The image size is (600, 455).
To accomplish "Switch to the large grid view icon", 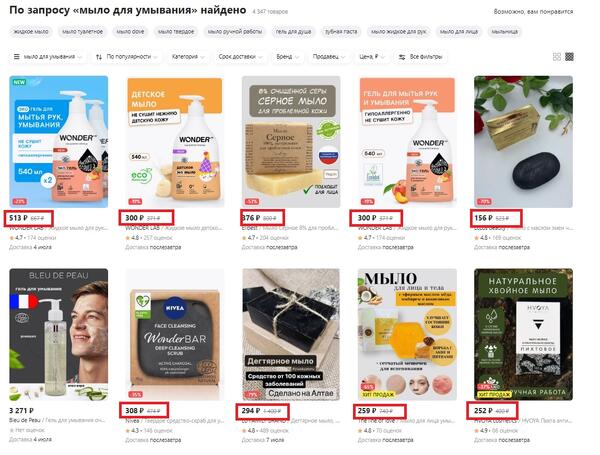I will pos(557,57).
